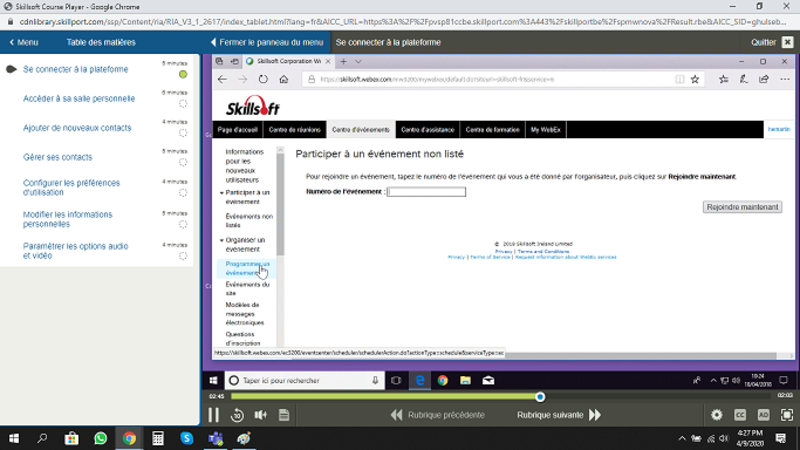Click Numéro de l'événement input field

point(427,192)
